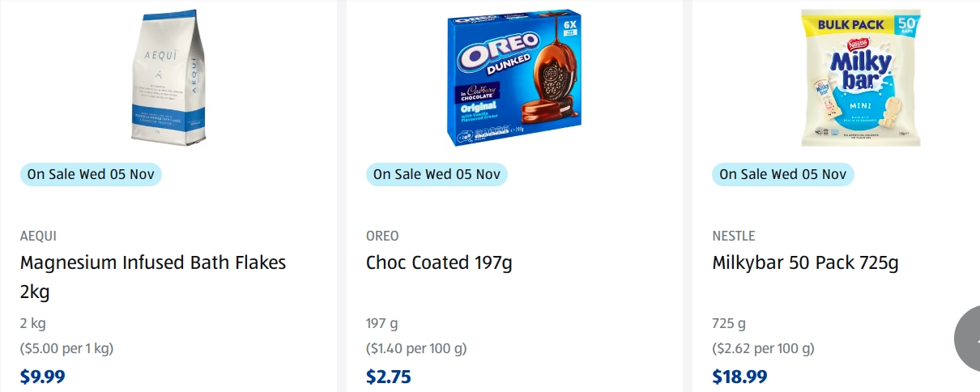Select the Milkybar bulk pack image
The width and height of the screenshot is (980, 392).
pos(860,78)
